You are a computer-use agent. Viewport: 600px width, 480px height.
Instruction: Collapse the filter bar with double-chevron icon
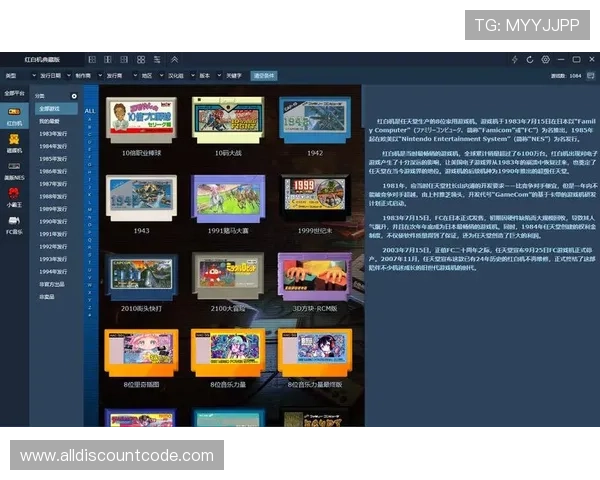click(x=174, y=59)
